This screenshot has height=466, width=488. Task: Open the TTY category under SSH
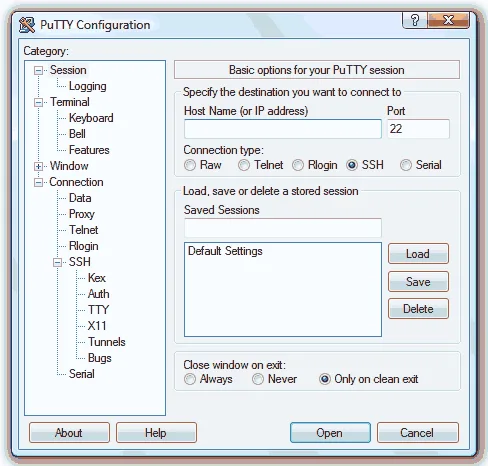(98, 310)
